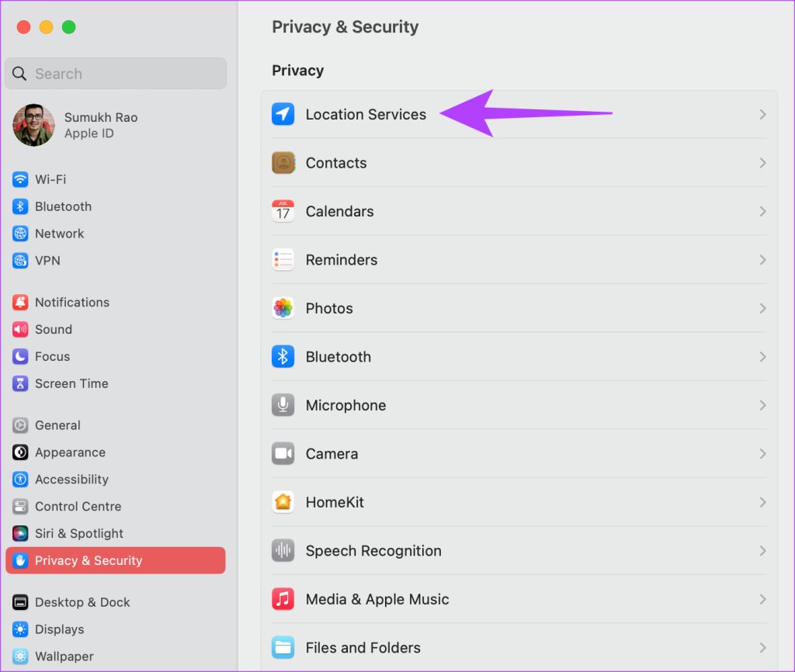The width and height of the screenshot is (795, 672).
Task: Click the Contacts privacy icon
Action: 283,163
